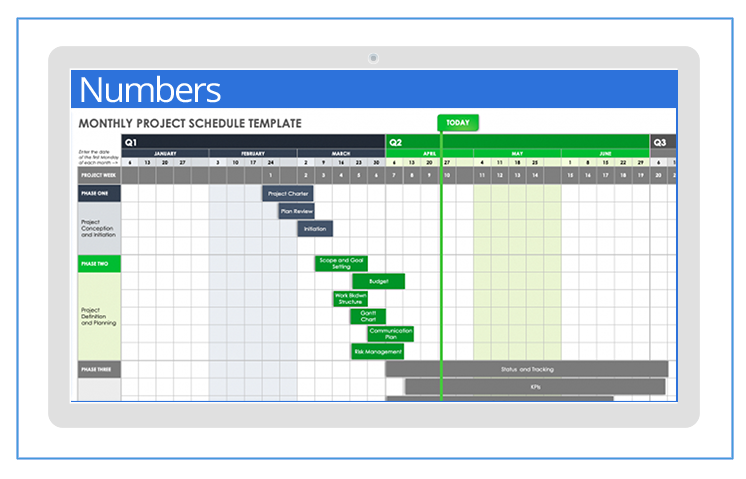Screen dimensions: 746x479
Task: Select the Work Breakdown Structure bar
Action: pyautogui.click(x=350, y=299)
